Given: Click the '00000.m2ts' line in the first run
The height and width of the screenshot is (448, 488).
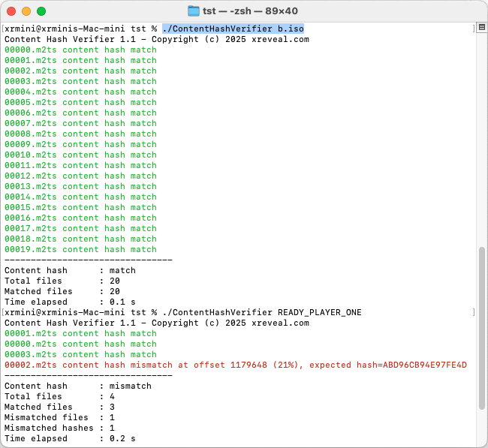Looking at the screenshot, I should tap(80, 50).
